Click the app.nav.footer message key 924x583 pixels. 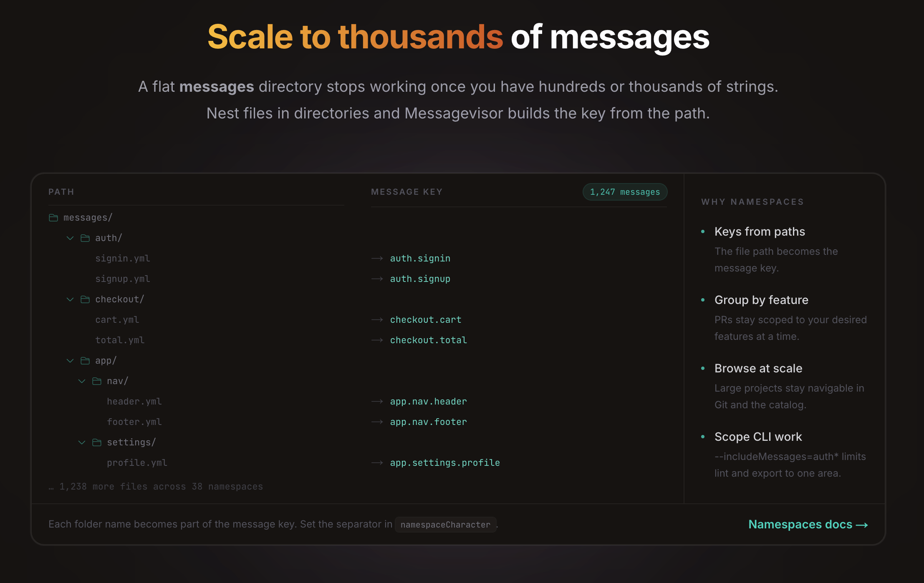[x=429, y=422]
